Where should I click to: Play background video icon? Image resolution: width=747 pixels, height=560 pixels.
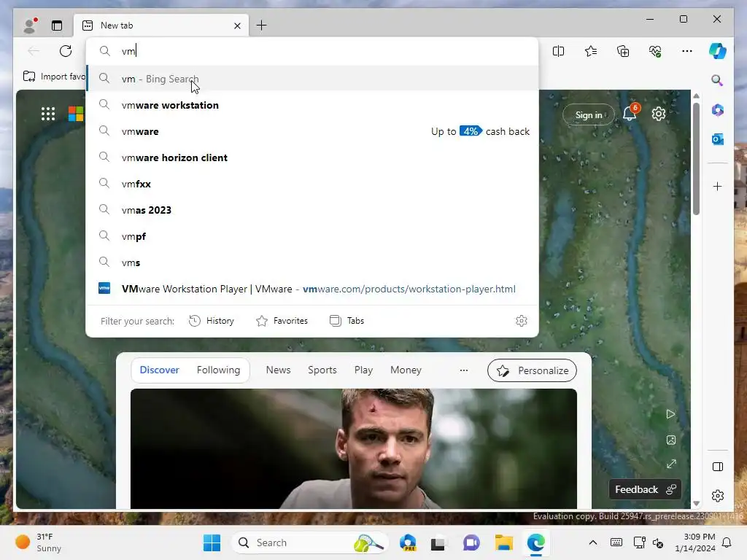click(x=671, y=414)
